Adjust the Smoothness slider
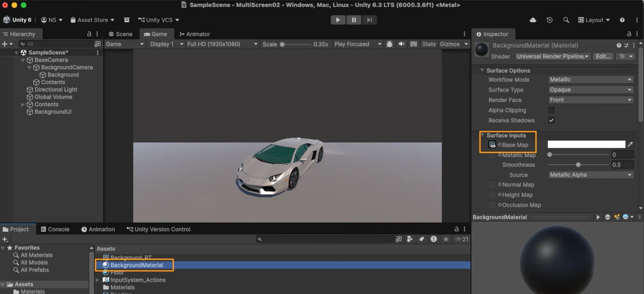Screen dimensions: 644x294 pos(578,165)
